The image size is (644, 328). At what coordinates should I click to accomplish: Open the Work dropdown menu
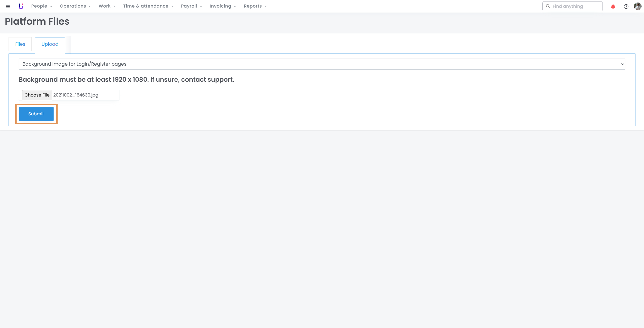tap(107, 6)
